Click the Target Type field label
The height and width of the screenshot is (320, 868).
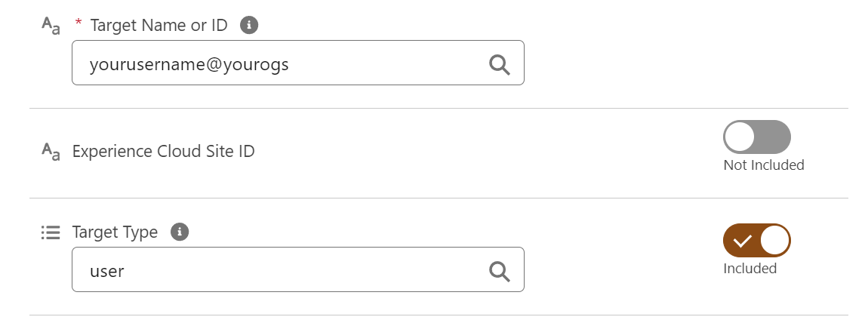tap(115, 232)
